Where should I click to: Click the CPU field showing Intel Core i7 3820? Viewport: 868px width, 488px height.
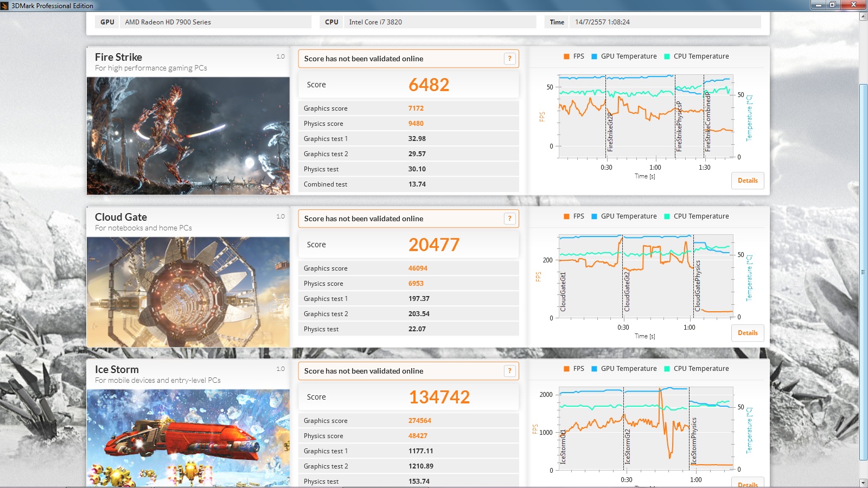(440, 22)
